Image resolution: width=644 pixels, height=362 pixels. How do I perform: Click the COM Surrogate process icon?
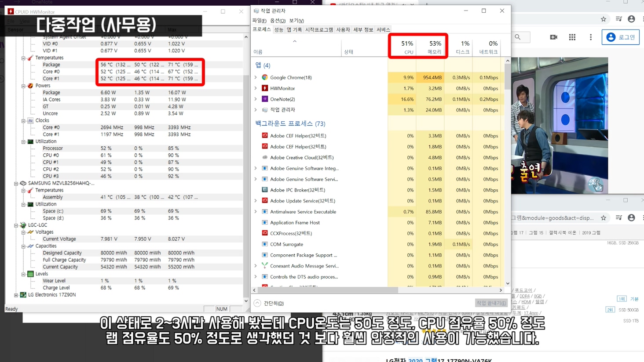265,244
